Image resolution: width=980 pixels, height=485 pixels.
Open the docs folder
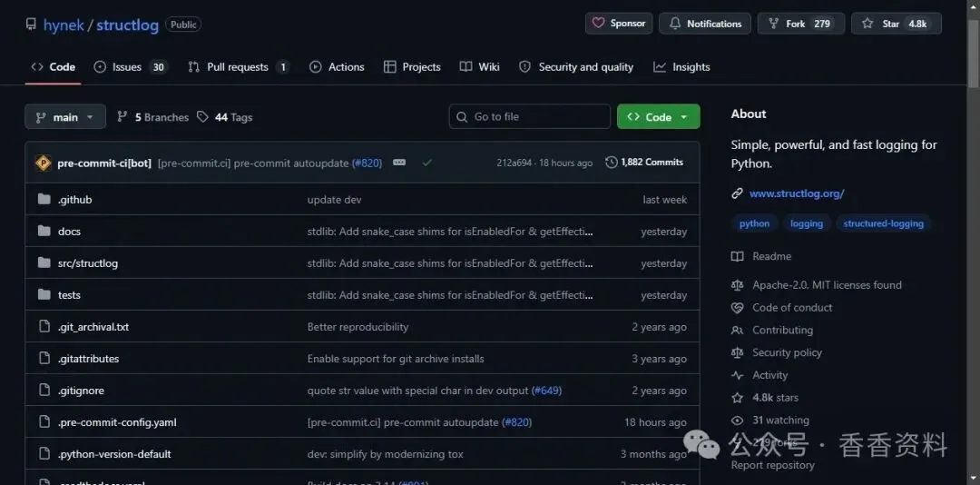[69, 232]
